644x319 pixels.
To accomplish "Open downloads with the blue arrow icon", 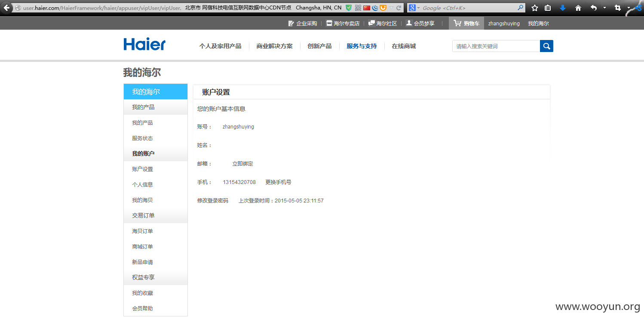I will pos(563,8).
